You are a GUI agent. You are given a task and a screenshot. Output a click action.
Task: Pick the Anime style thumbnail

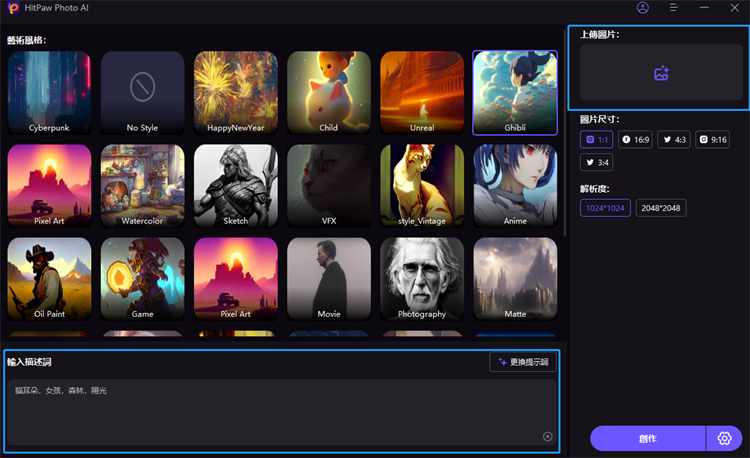[x=515, y=185]
